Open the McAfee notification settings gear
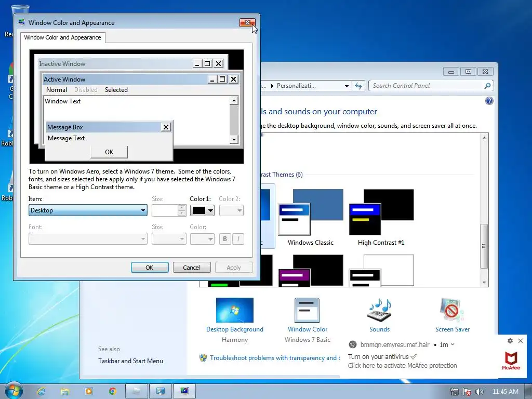 [510, 341]
